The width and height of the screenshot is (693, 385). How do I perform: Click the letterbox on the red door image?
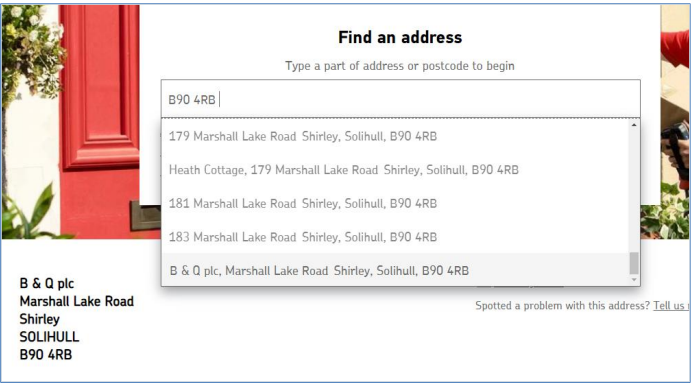pyautogui.click(x=145, y=215)
